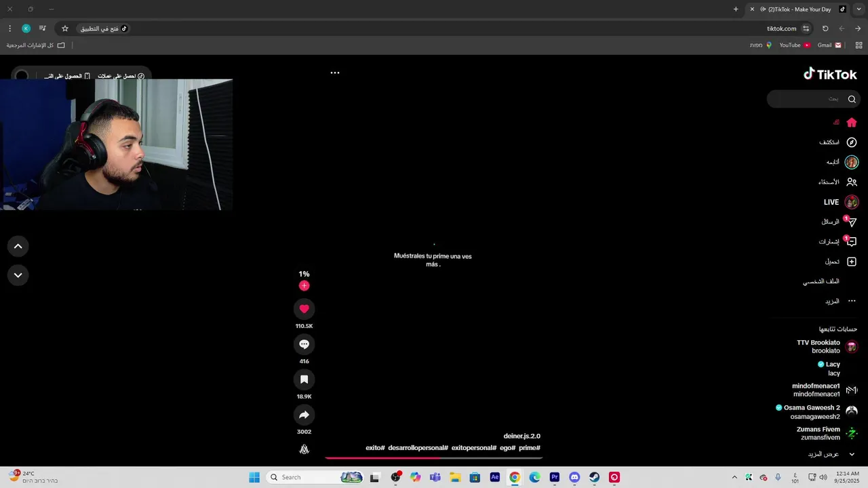Open the Gmail bookmark

(x=829, y=45)
